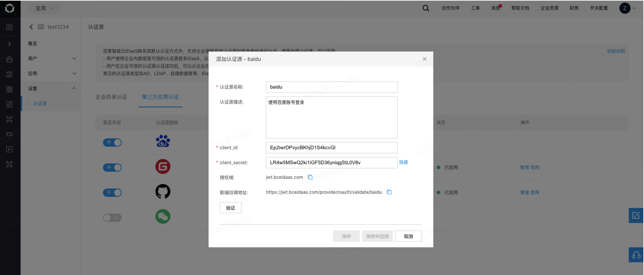Click 隐藏 to hide client_secret

[403, 162]
